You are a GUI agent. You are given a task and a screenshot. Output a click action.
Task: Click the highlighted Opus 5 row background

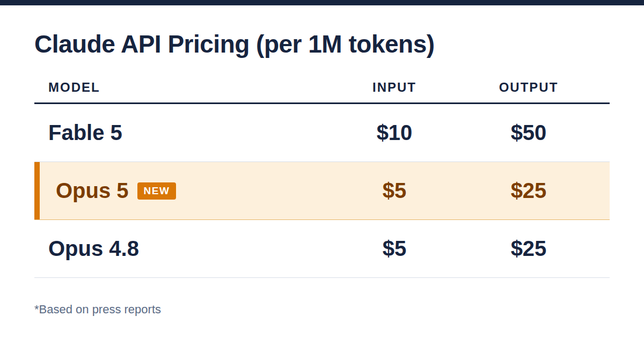[x=322, y=190]
